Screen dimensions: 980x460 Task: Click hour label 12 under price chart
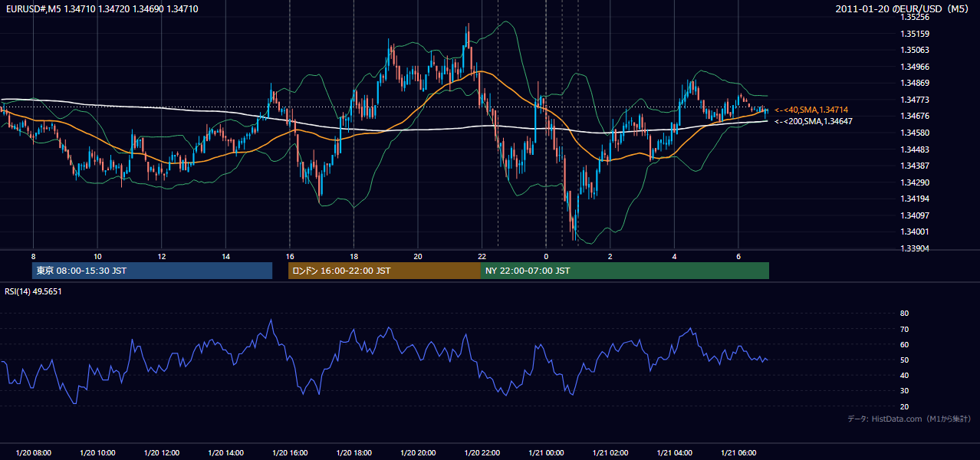tap(161, 256)
